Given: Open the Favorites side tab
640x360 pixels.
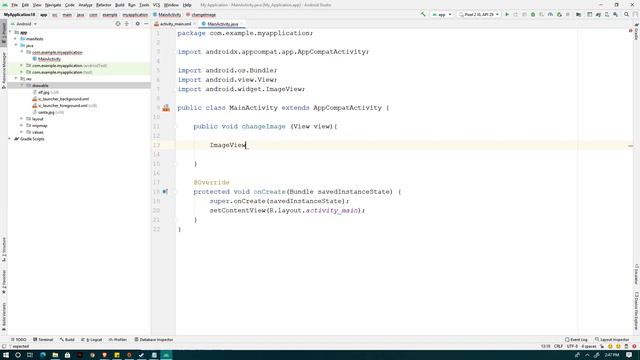Looking at the screenshot, I should (x=4, y=282).
